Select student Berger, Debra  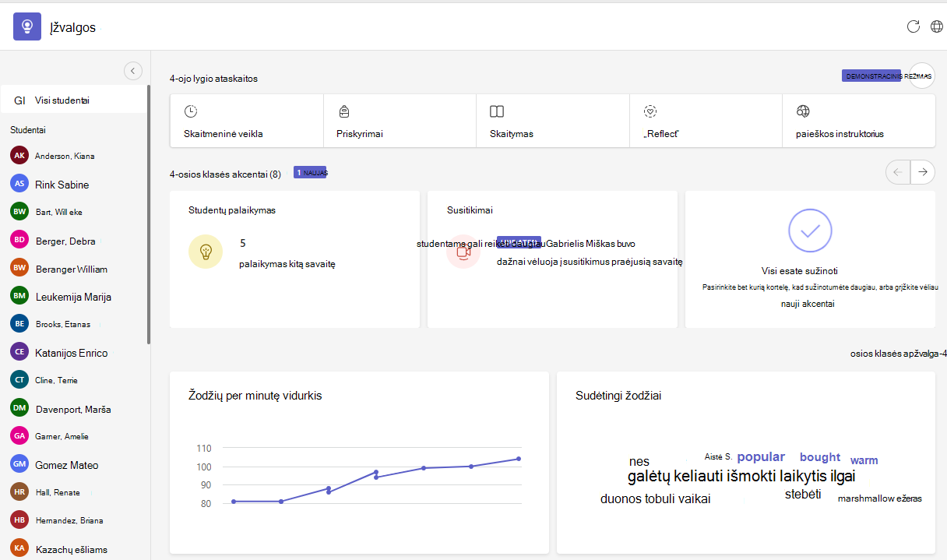click(x=74, y=241)
